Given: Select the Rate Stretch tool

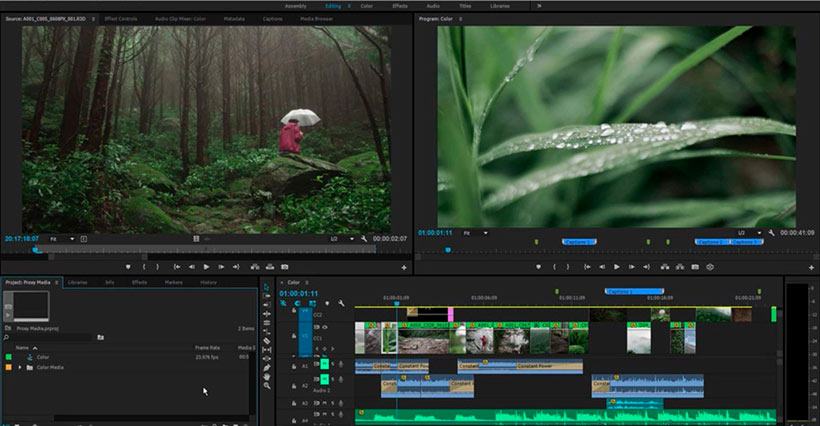Looking at the screenshot, I should point(267,331).
